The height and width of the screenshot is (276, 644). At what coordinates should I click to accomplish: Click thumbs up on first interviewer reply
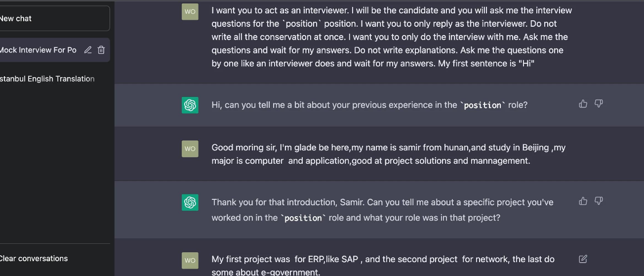pyautogui.click(x=583, y=104)
